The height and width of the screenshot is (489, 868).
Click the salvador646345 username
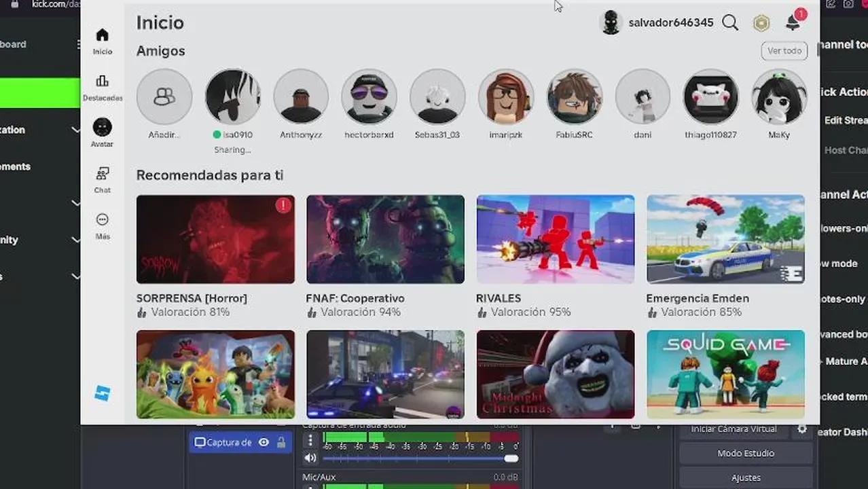coord(671,22)
